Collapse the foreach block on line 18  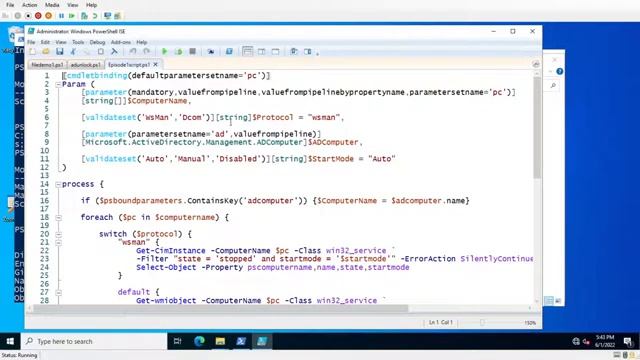tap(58, 218)
